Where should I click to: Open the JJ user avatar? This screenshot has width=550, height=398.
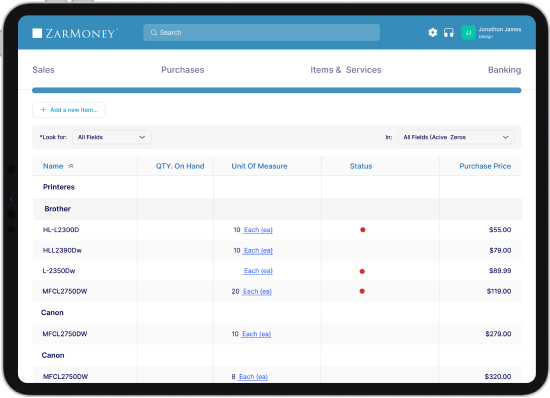click(468, 33)
